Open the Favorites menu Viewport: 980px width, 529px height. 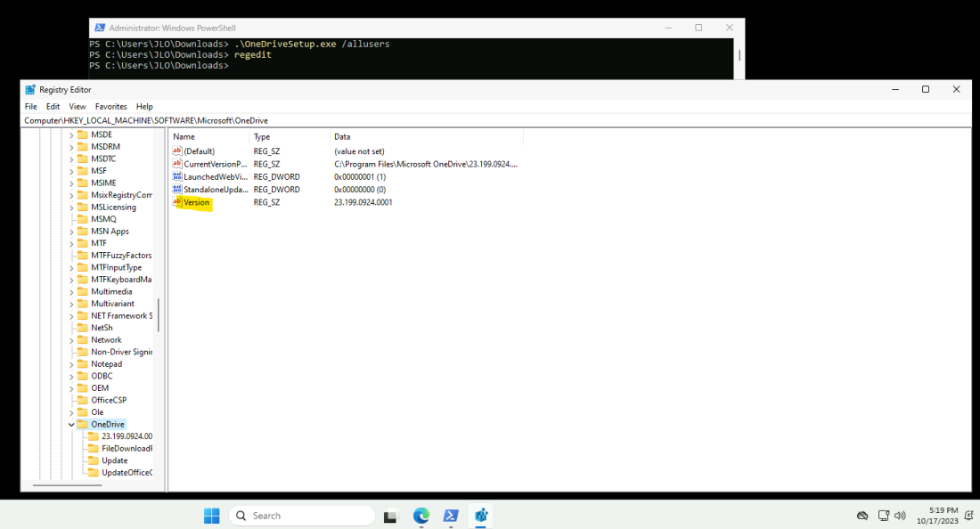(x=110, y=106)
